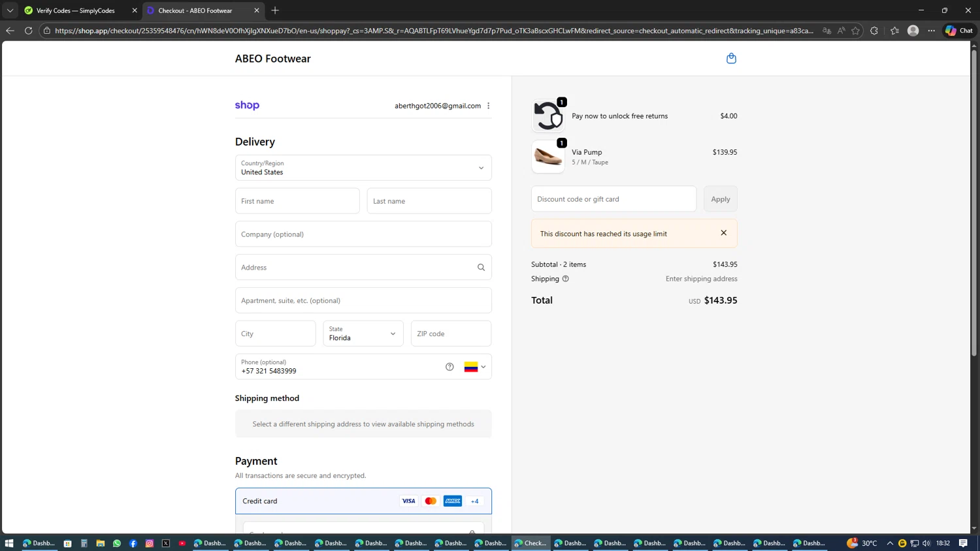980x551 pixels.
Task: Click the browser back arrow
Action: click(x=10, y=31)
